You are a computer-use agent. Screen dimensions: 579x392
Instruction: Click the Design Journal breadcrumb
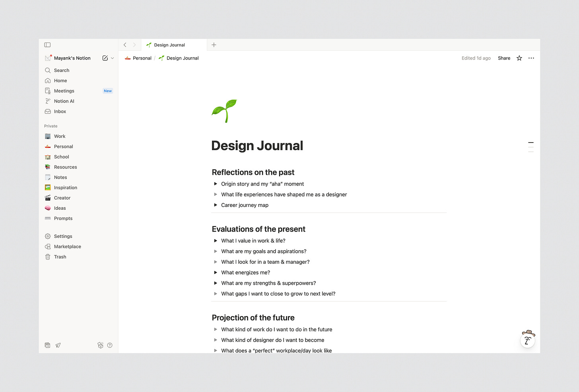click(x=179, y=58)
